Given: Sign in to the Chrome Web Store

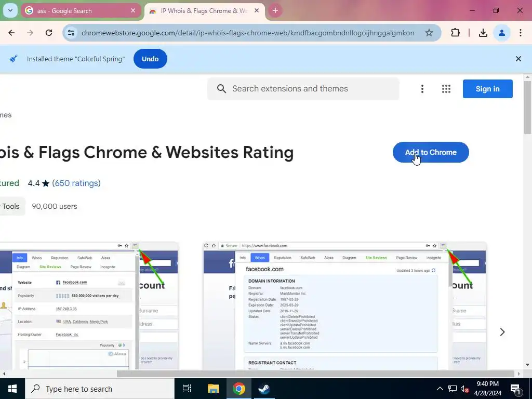Looking at the screenshot, I should click(487, 88).
